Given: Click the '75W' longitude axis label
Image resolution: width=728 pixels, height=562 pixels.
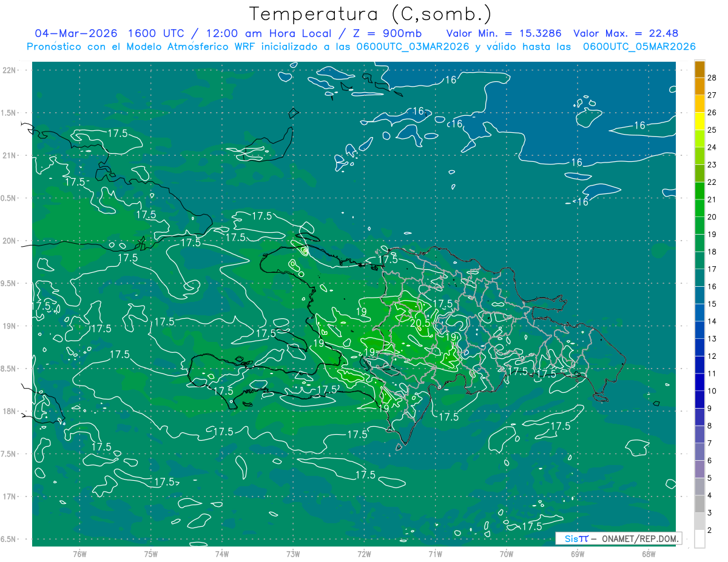Looking at the screenshot, I should tap(151, 554).
